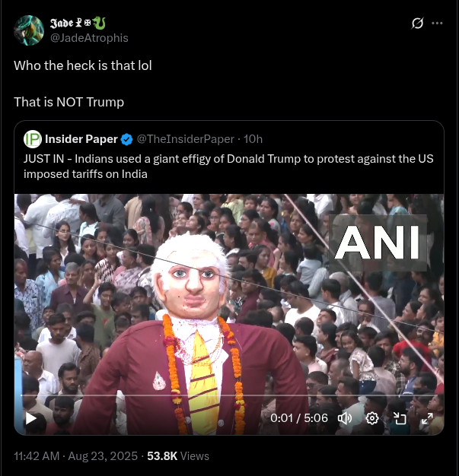View the 53.8K Views count
Viewport: 459px width, 476px height.
(x=178, y=456)
